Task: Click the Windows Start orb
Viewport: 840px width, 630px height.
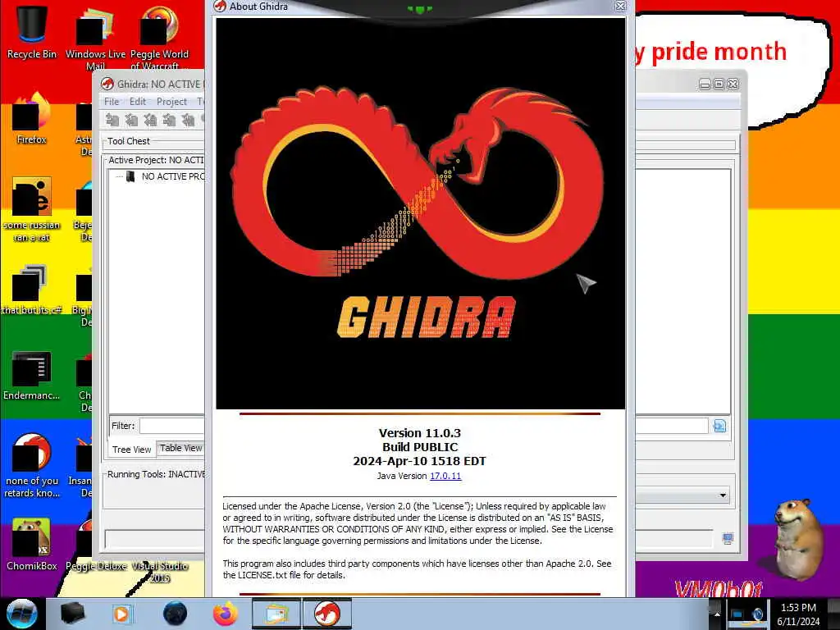Action: pyautogui.click(x=21, y=614)
